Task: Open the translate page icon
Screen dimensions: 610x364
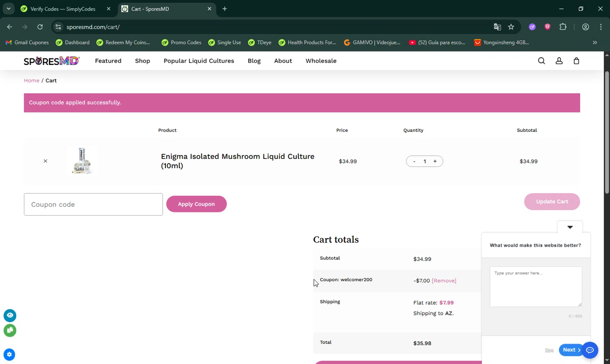Action: [x=497, y=27]
